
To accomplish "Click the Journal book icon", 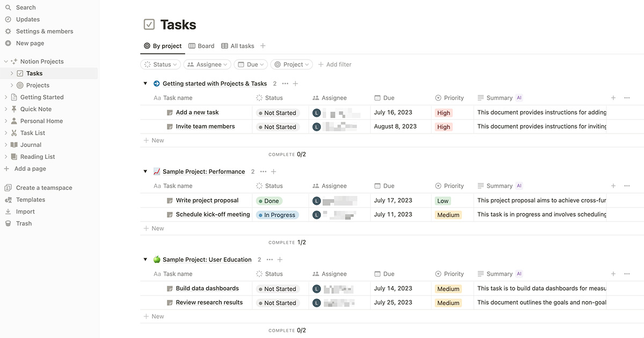I will [x=14, y=144].
